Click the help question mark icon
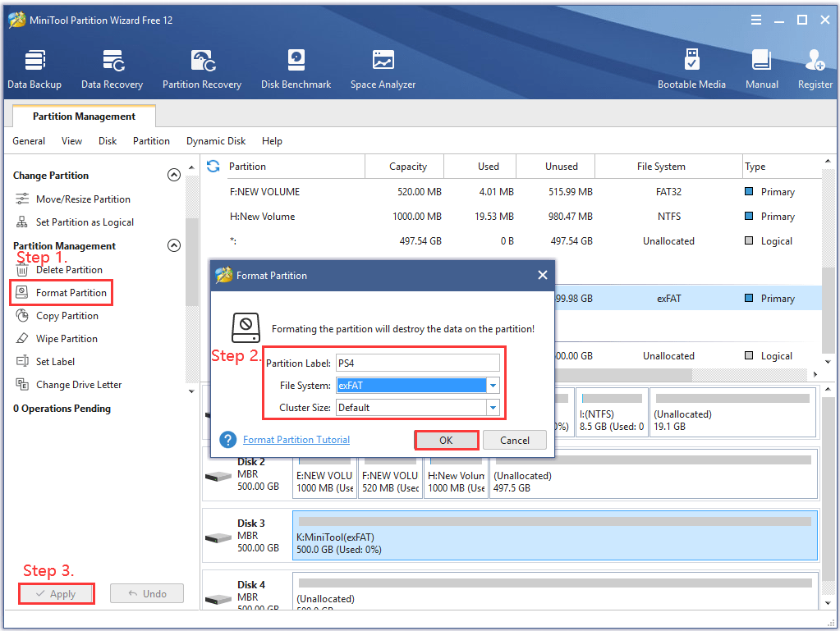The width and height of the screenshot is (840, 631). [x=227, y=440]
